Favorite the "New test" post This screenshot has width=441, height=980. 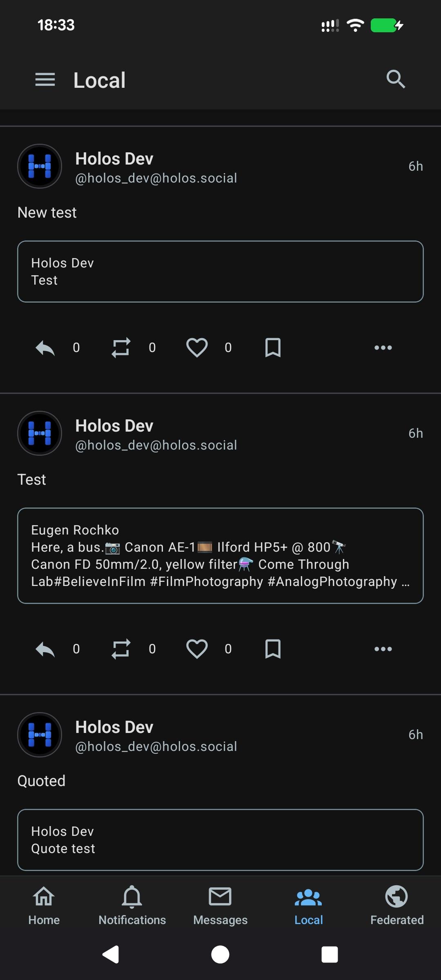coord(197,348)
